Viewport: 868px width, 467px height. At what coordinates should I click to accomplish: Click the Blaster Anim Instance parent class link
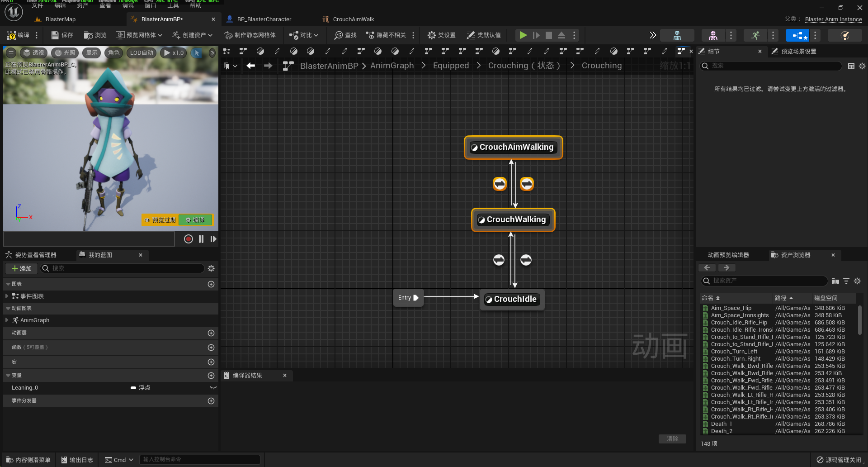pyautogui.click(x=833, y=19)
